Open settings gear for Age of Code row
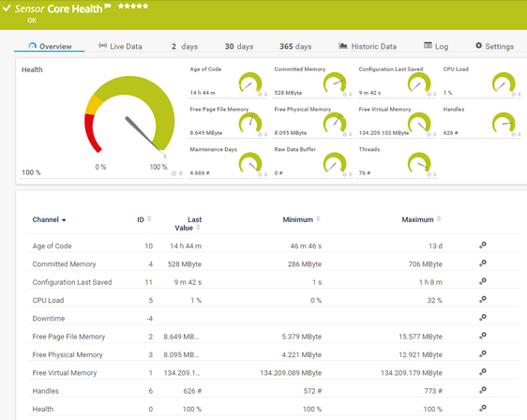 tap(483, 246)
